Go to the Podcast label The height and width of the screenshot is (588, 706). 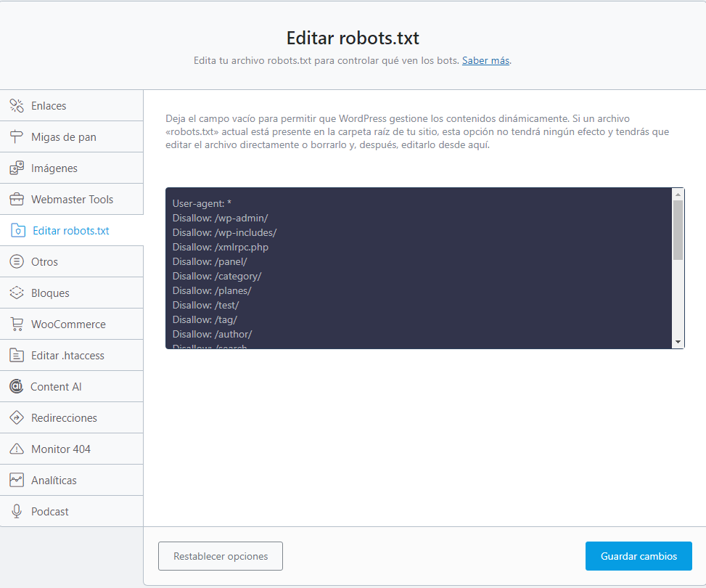[x=49, y=511]
